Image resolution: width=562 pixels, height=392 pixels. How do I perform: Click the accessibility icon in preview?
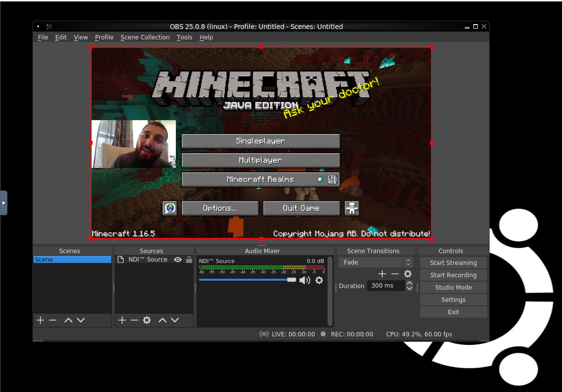(352, 208)
